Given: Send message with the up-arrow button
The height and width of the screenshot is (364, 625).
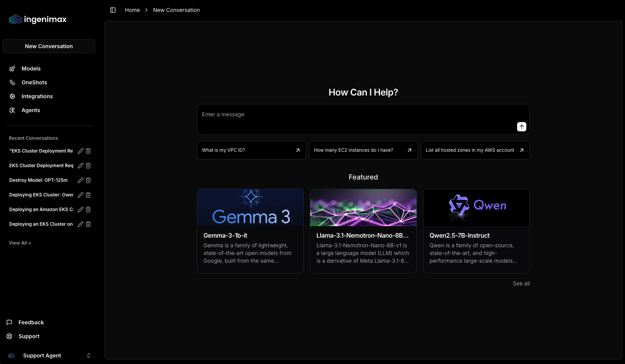Looking at the screenshot, I should point(521,127).
